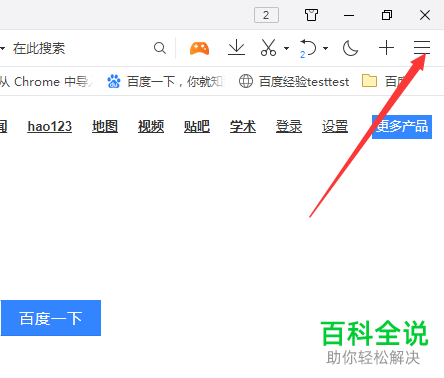Open 百度一下，你就知 bookmark

(x=166, y=82)
